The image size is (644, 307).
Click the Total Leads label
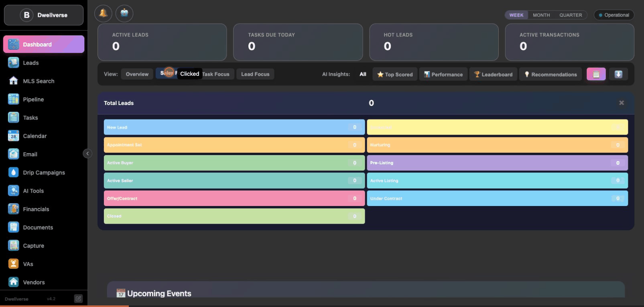(119, 103)
